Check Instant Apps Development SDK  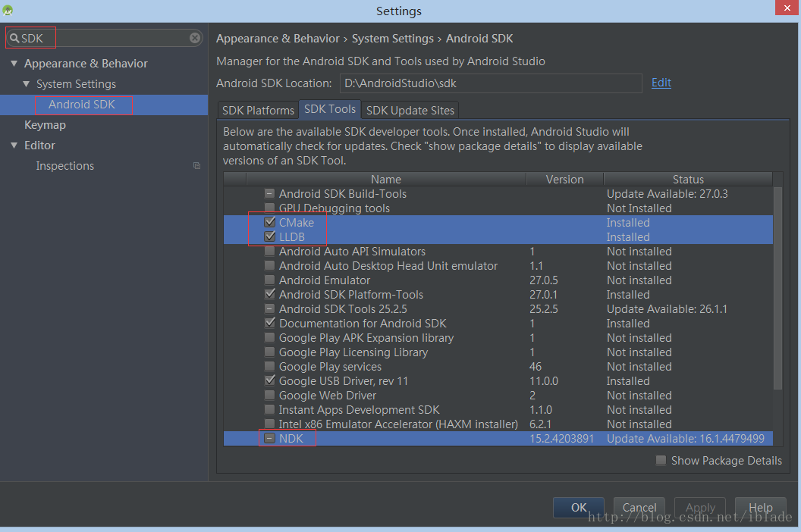(x=270, y=409)
